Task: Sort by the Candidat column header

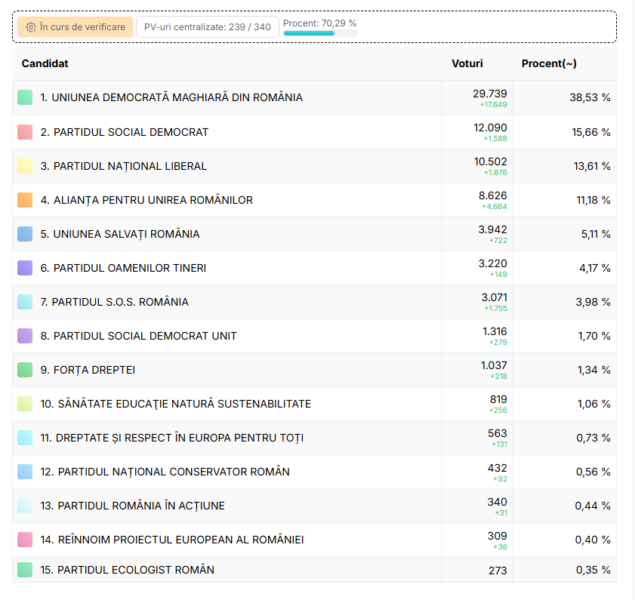Action: 45,63
